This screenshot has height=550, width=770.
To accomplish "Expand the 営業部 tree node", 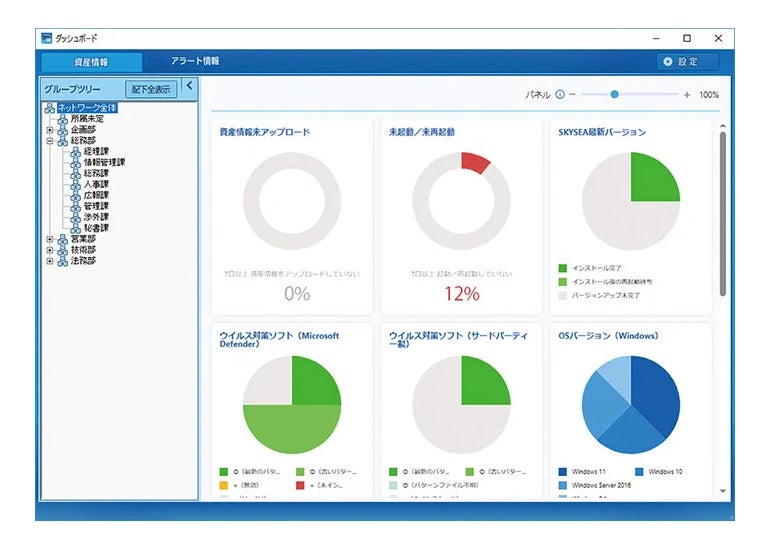I will (50, 239).
